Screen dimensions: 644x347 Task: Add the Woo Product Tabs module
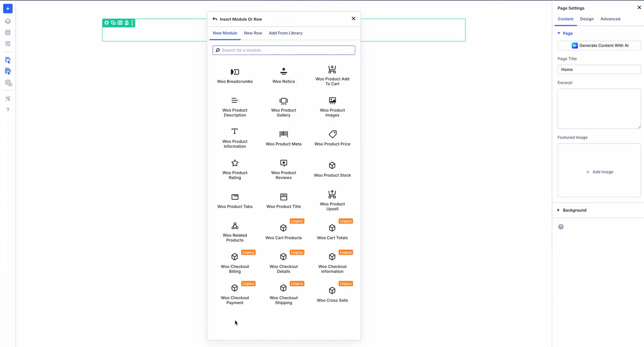coord(235,201)
